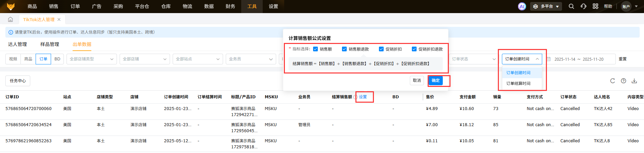The image size is (644, 153).
Task: Click the fox logo icon
Action: pos(11,6)
